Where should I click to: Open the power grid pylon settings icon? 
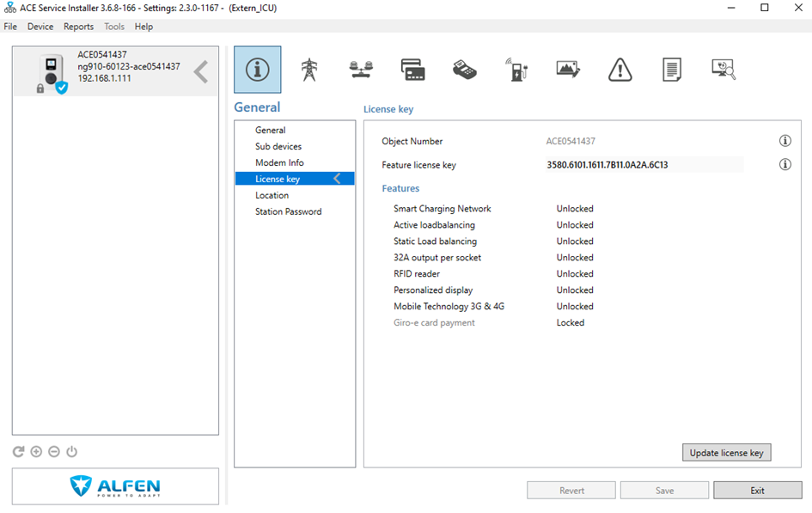(x=309, y=70)
